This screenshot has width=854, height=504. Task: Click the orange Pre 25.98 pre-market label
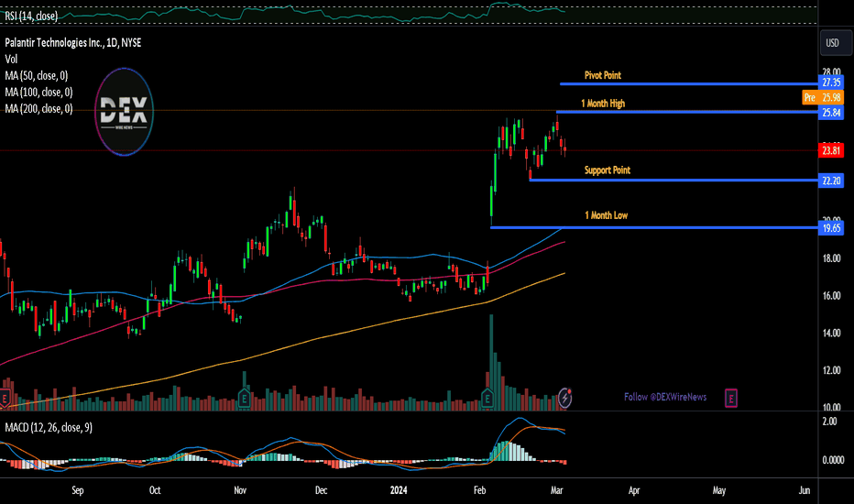click(823, 97)
